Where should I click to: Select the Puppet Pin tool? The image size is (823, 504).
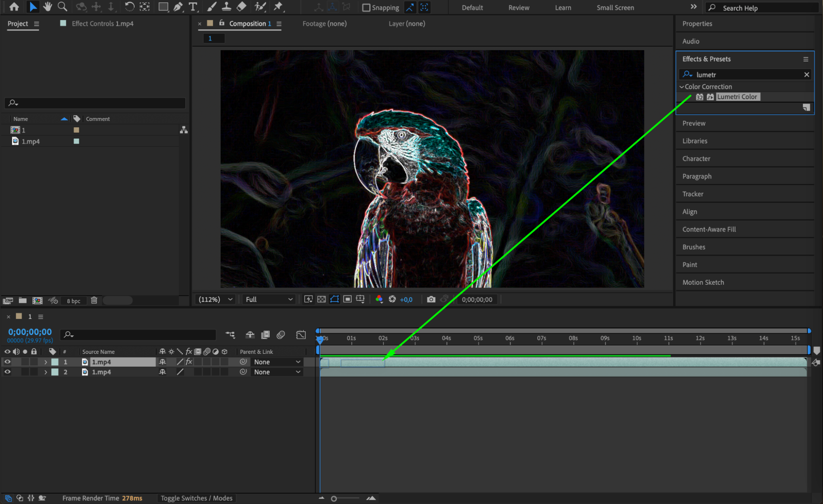(x=278, y=7)
